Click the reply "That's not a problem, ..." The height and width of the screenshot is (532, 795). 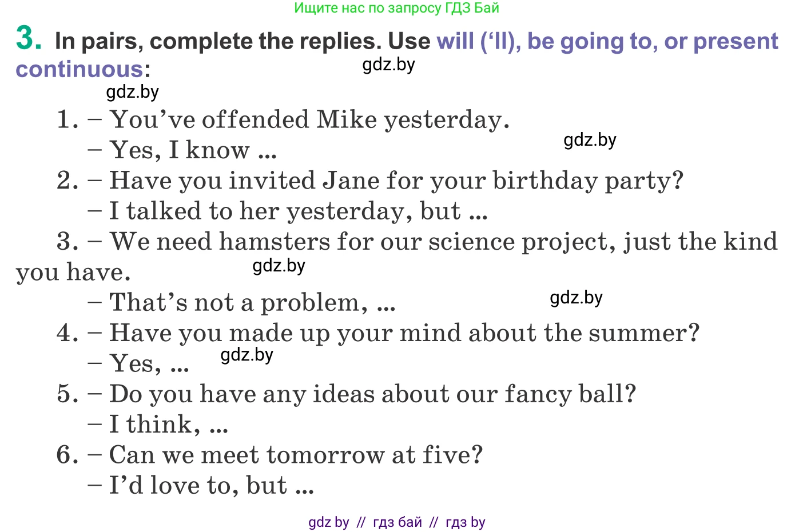(x=252, y=303)
